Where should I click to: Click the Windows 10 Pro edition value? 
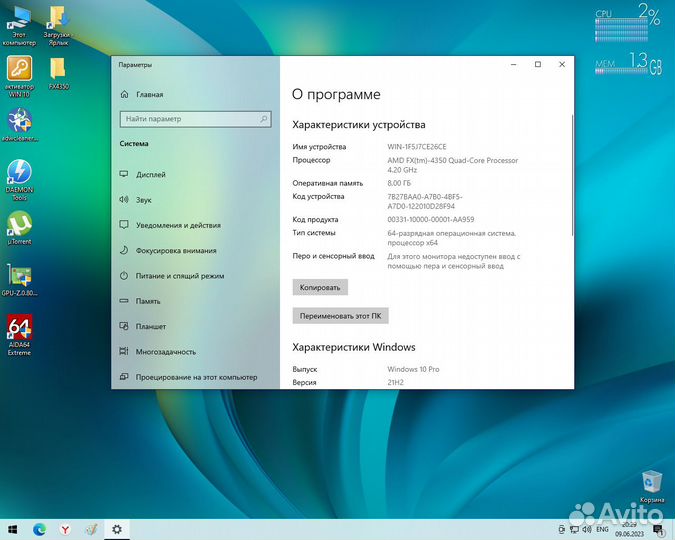point(413,369)
